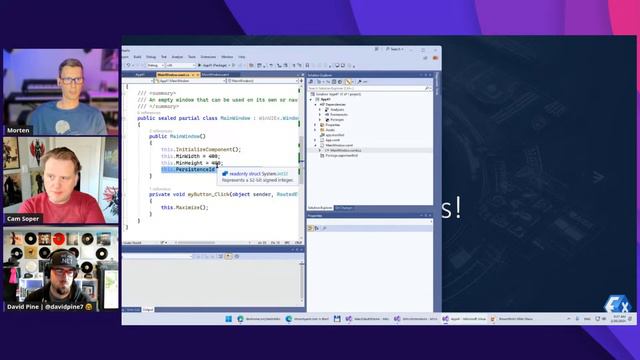640x360 pixels.
Task: Open the Windows Start menu
Action: tap(229, 319)
